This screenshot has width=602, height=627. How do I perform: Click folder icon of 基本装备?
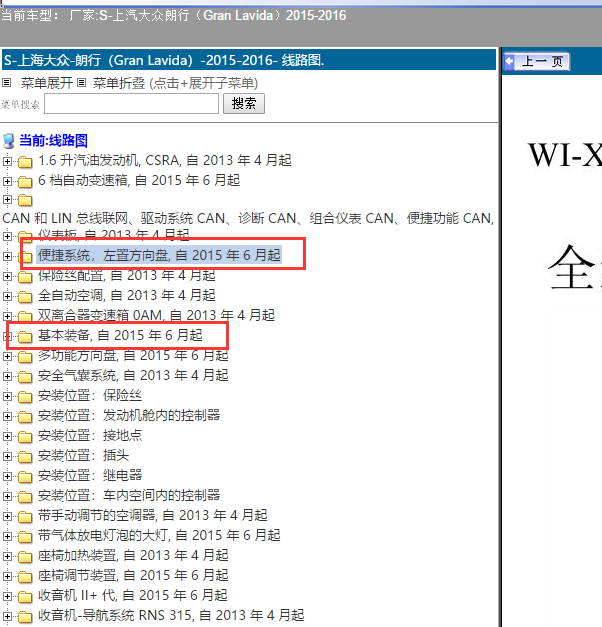click(25, 337)
